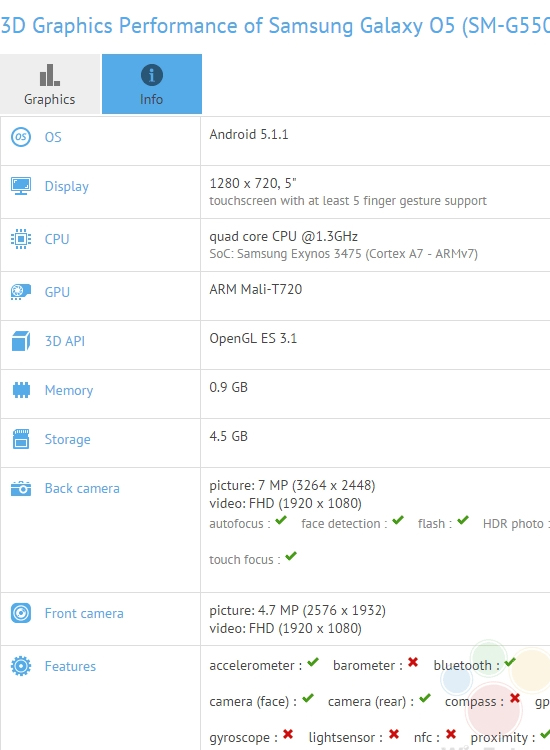The image size is (550, 750).
Task: Click the 'proximity' feature label
Action: point(499,738)
